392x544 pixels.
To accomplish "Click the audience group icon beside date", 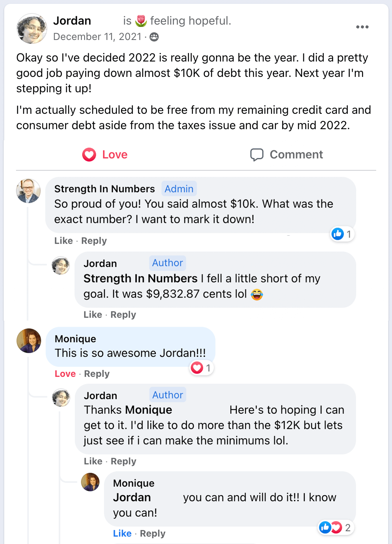I will pyautogui.click(x=154, y=37).
